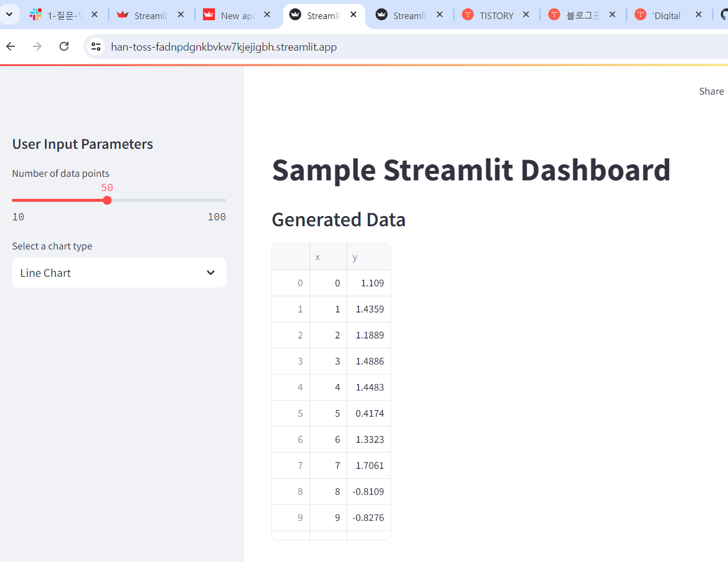Screen dimensions: 728x562
Task: Click the y column header
Action: click(368, 257)
